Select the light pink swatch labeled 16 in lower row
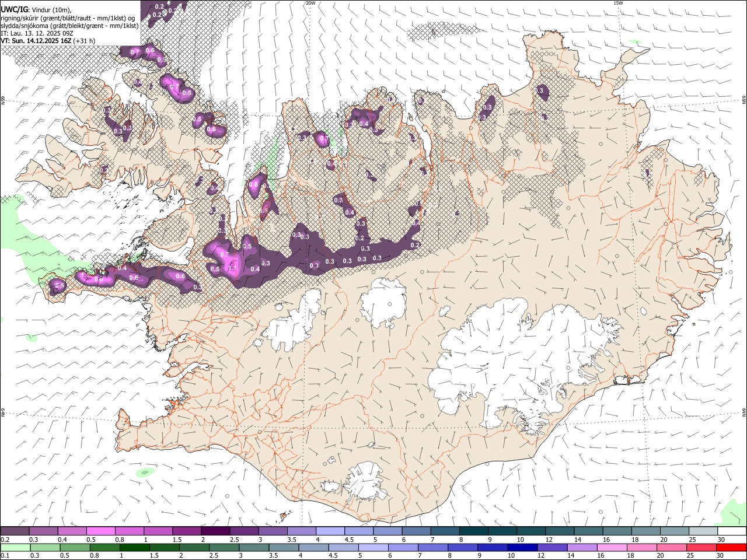 click(x=611, y=548)
